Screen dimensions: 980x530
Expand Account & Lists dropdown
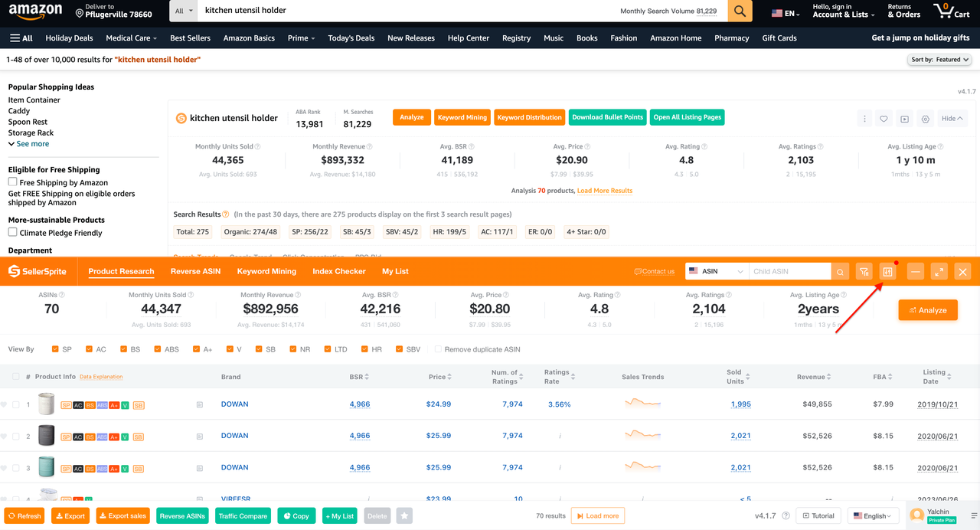(x=844, y=11)
